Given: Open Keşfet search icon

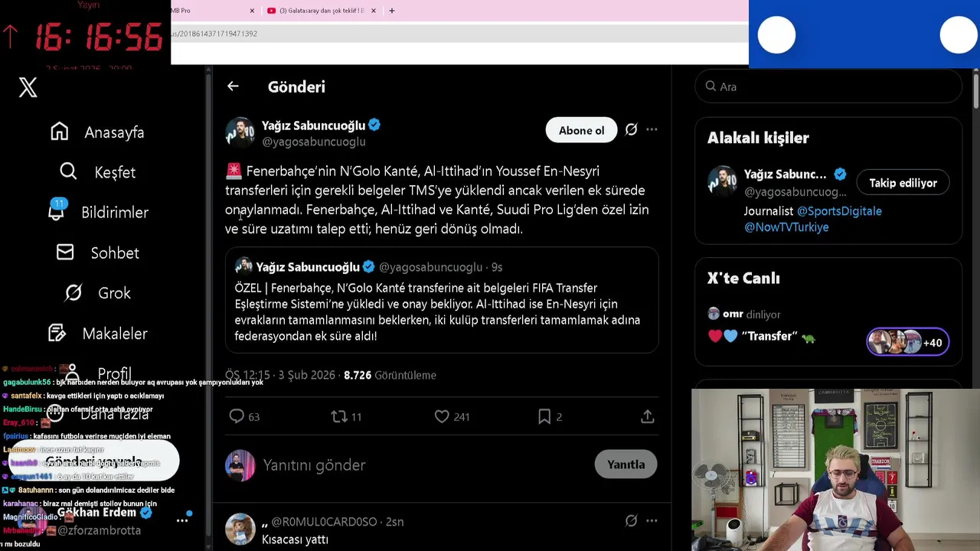Looking at the screenshot, I should (68, 171).
